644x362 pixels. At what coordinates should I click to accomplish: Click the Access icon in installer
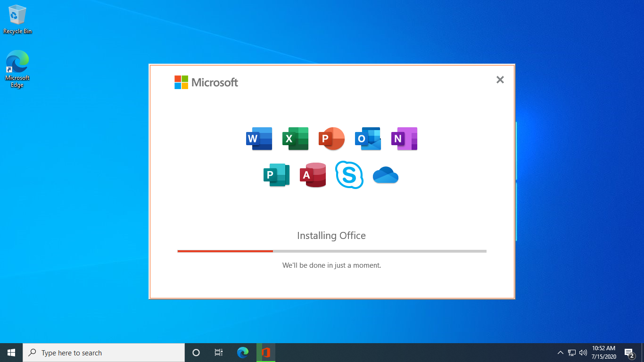tap(313, 175)
